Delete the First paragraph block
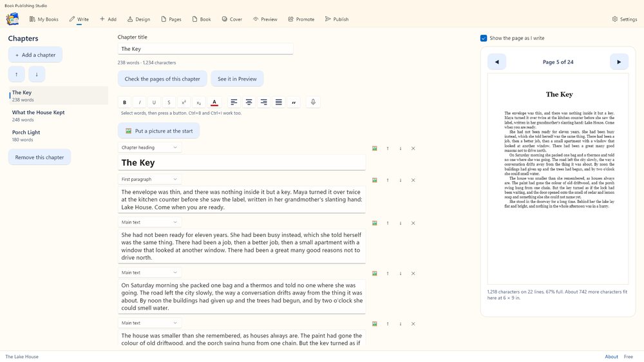The image size is (644, 362). tap(413, 180)
